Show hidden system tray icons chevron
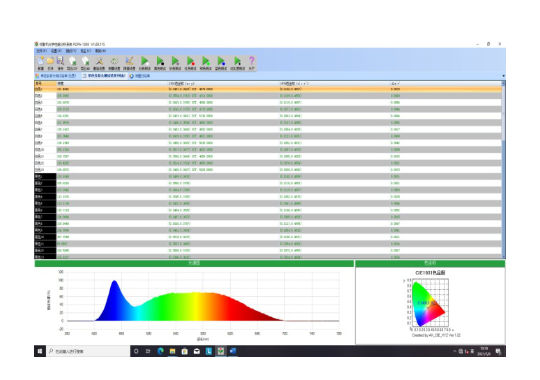Screen dimensions: 540x380 coord(455,351)
